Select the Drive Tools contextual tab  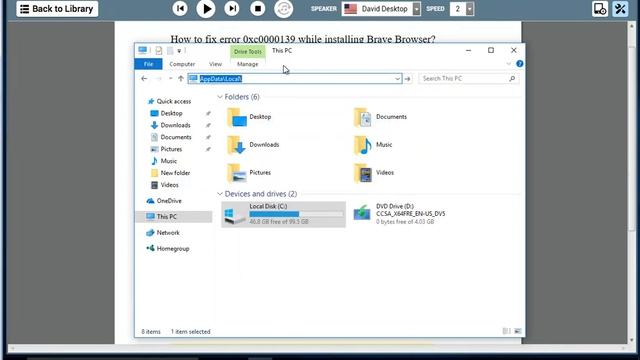(248, 51)
